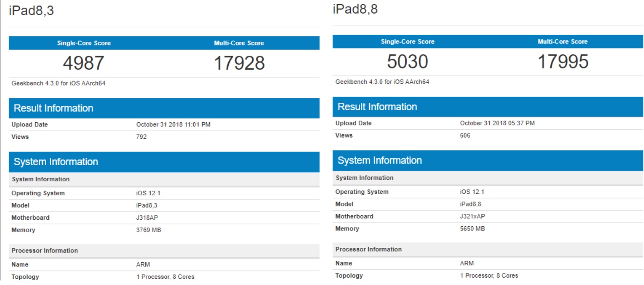Click Geekbench 4.3.0 text under iPad8,8 scores
Image resolution: width=644 pixels, height=285 pixels.
382,82
